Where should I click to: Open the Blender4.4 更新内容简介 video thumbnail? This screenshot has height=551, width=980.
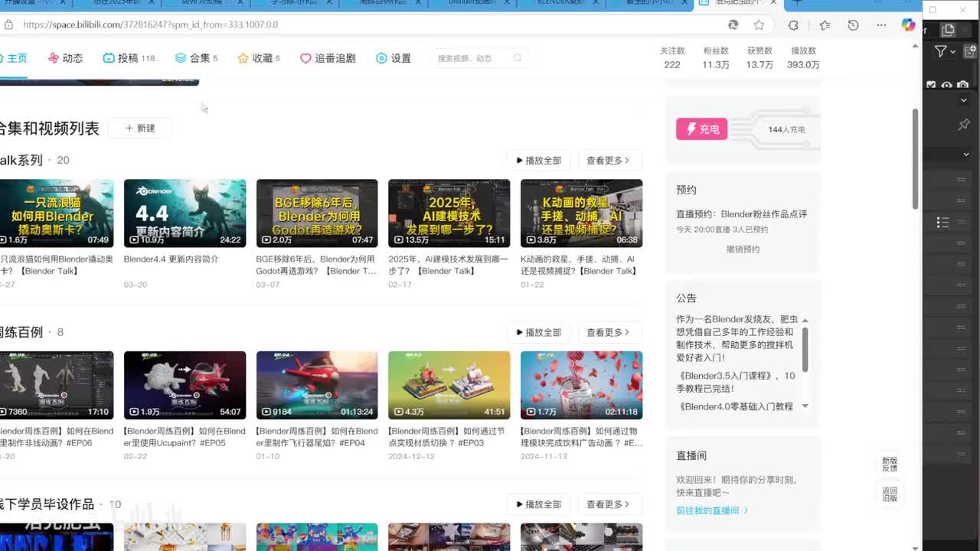(x=185, y=214)
